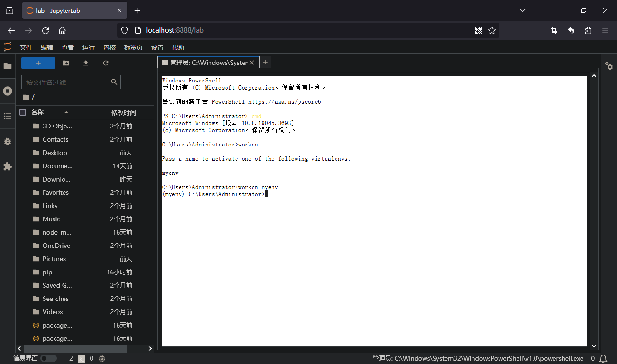The width and height of the screenshot is (617, 364).
Task: Click terminal scrollbar down arrow
Action: (x=594, y=346)
